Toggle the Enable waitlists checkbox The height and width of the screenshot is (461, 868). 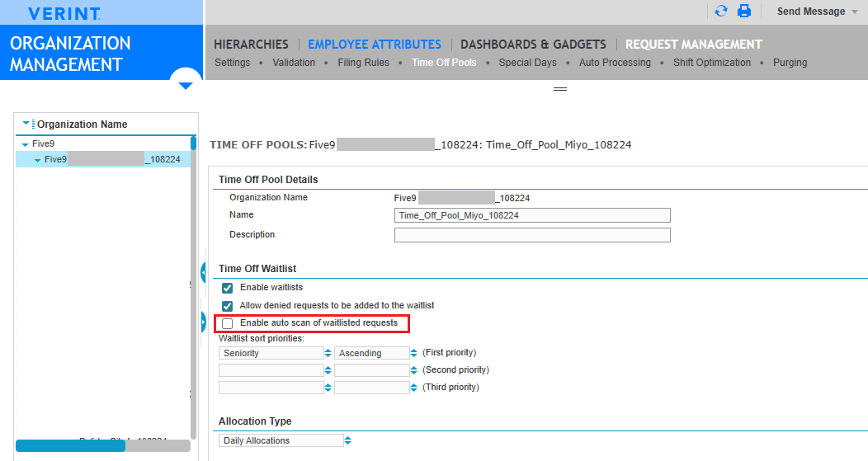227,288
